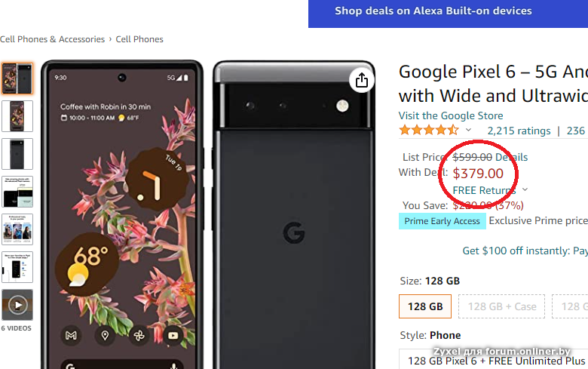Go to the Cell Phones breadcrumb
Viewport: 588px width, 369px height.
(x=139, y=39)
